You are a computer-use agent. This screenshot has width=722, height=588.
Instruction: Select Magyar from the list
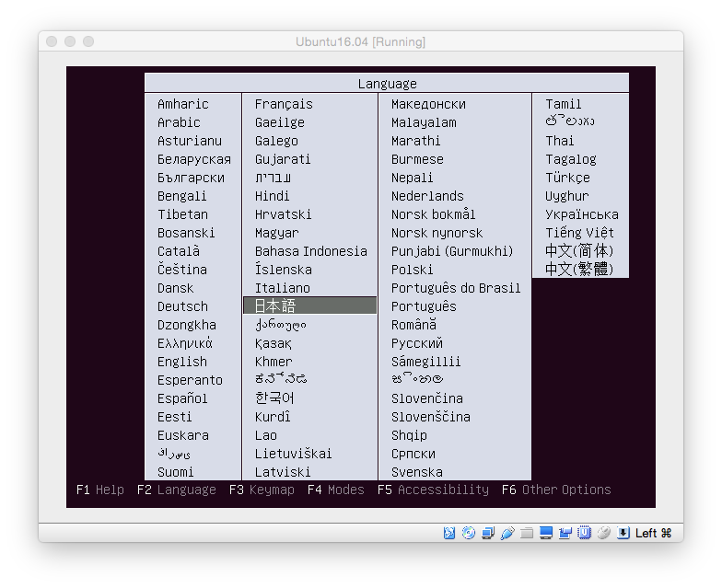click(x=276, y=233)
